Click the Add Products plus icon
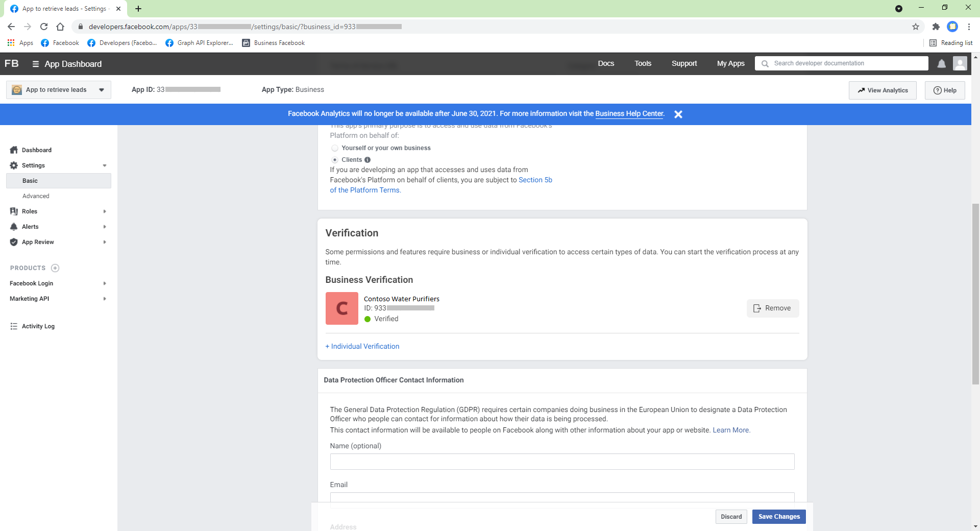Image resolution: width=980 pixels, height=531 pixels. tap(55, 268)
